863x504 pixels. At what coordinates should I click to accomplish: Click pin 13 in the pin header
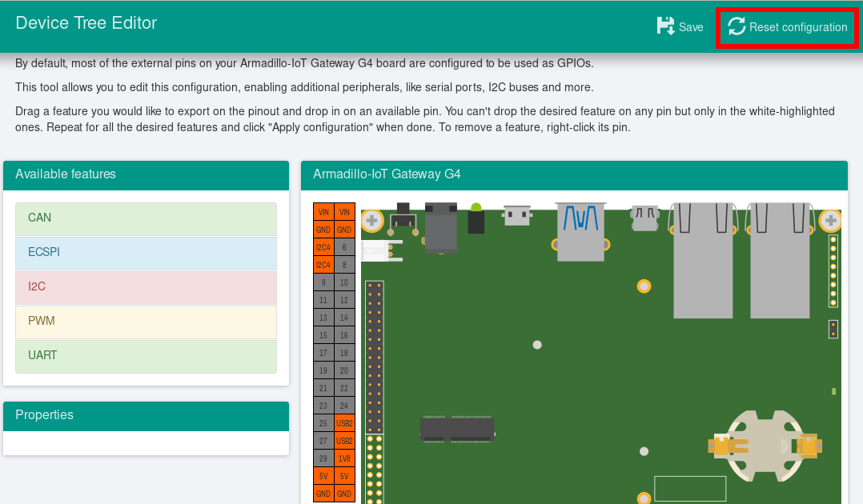point(323,318)
